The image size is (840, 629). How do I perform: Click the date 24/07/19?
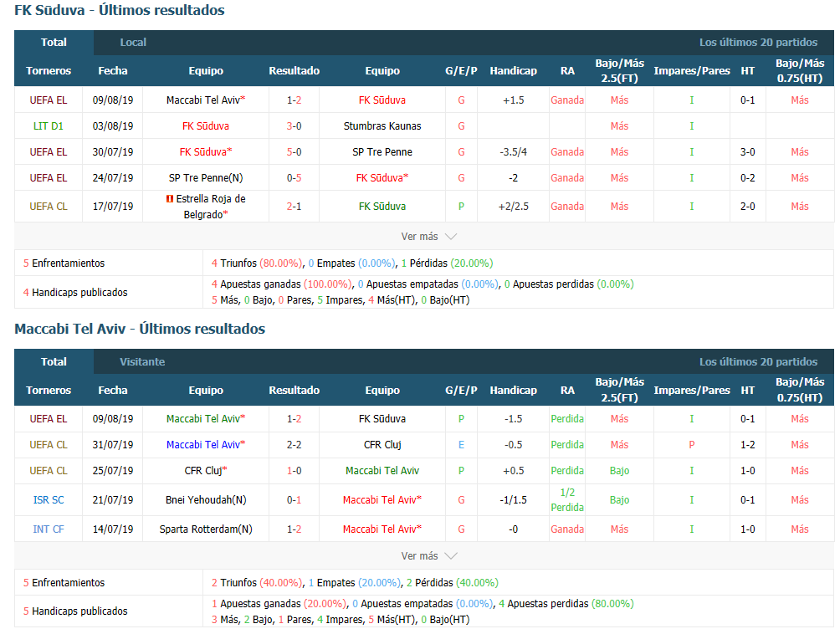coord(112,178)
